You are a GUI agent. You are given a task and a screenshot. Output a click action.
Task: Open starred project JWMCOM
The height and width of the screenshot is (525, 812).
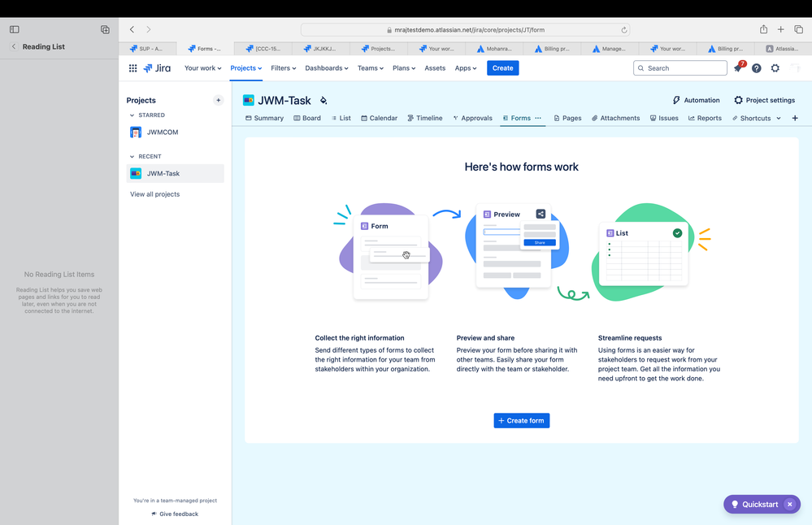click(x=175, y=132)
